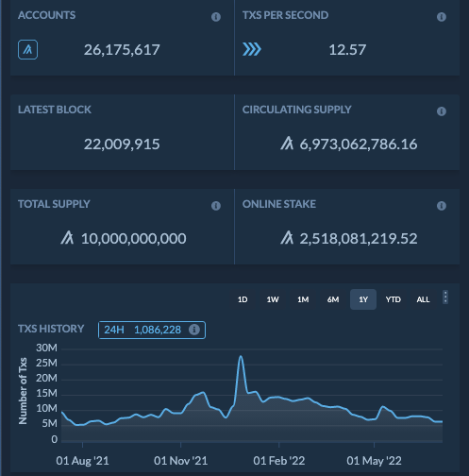The image size is (469, 476).
Task: Switch chart range to 1W
Action: coord(273,299)
